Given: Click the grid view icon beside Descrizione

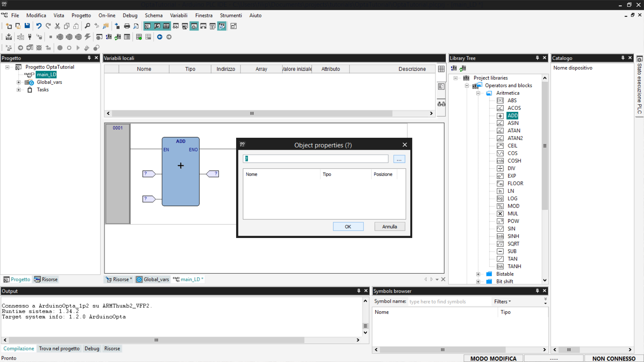Looking at the screenshot, I should [x=441, y=69].
